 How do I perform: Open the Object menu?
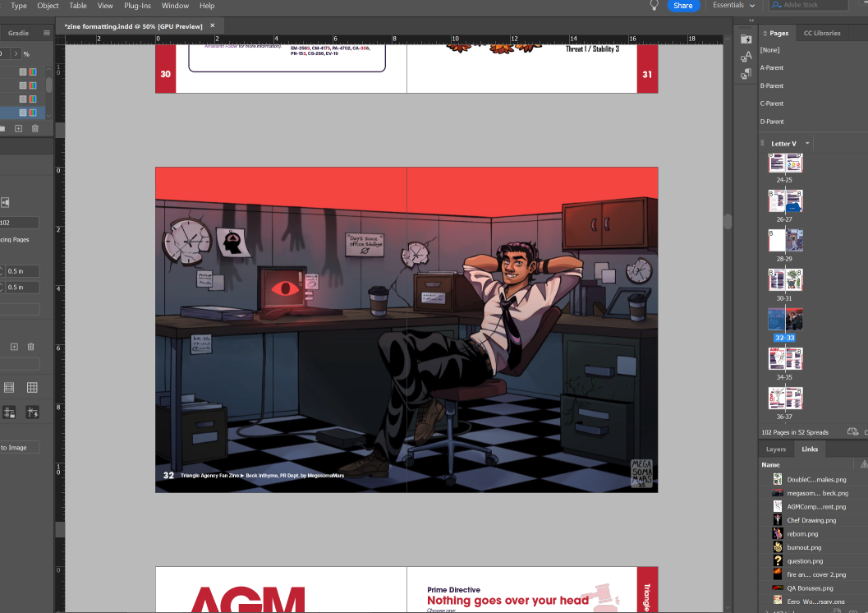[x=48, y=6]
